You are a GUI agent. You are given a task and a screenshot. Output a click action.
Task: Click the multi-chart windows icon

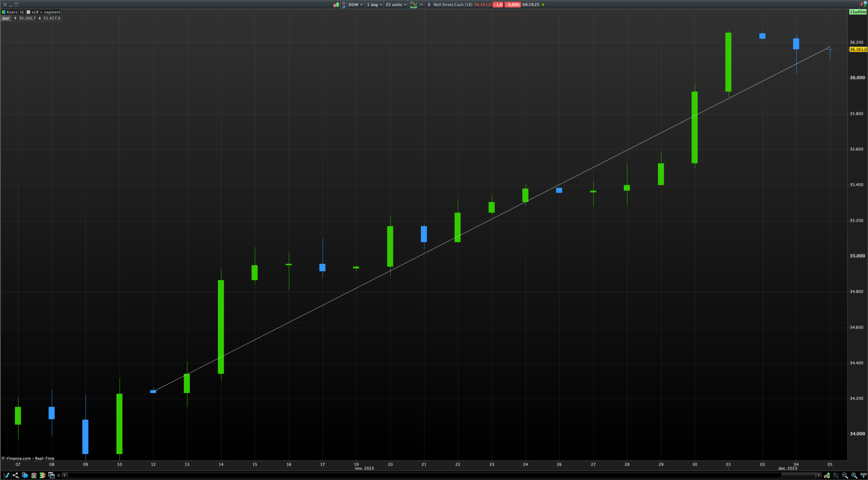(51, 475)
